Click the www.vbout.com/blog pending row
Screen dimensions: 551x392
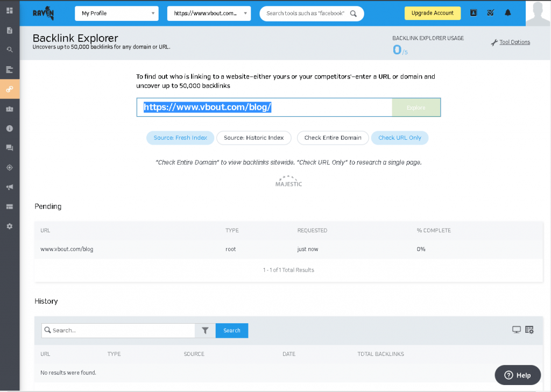point(288,249)
